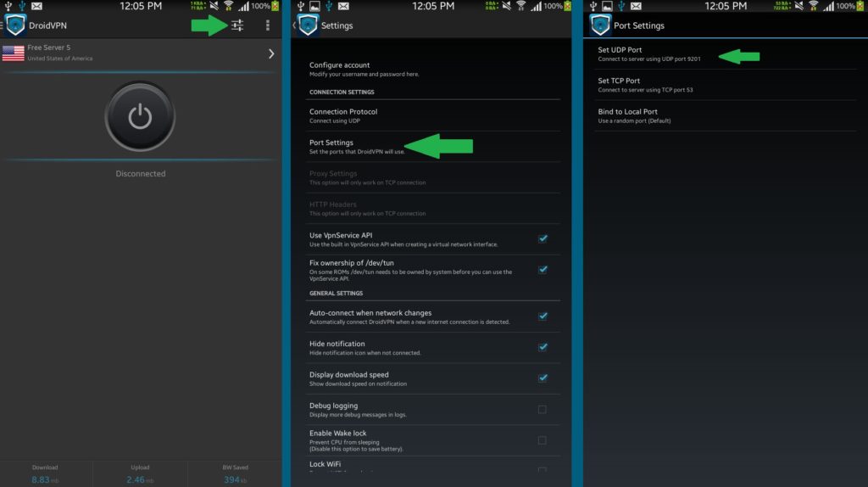Screen dimensions: 868x487
Task: Tap the Free Server 5 row
Action: [141, 53]
